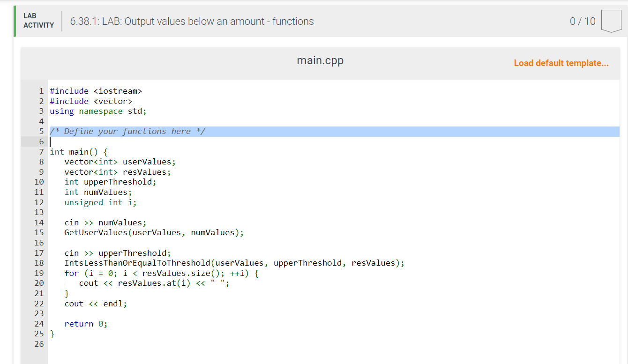
Task: Click the lab title 6.38.1 text
Action: (191, 21)
